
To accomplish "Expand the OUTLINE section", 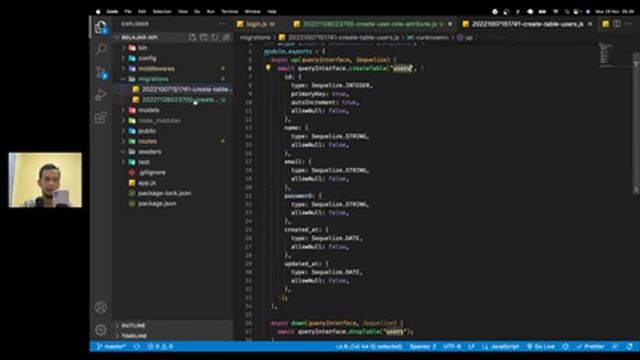I will [173, 325].
